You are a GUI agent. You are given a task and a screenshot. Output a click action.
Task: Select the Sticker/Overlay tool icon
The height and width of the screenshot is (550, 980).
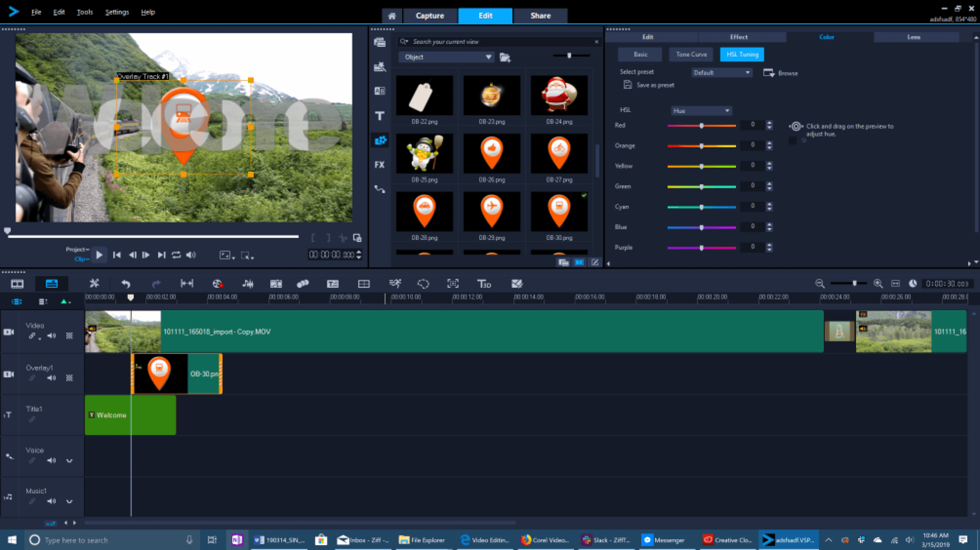[x=380, y=140]
